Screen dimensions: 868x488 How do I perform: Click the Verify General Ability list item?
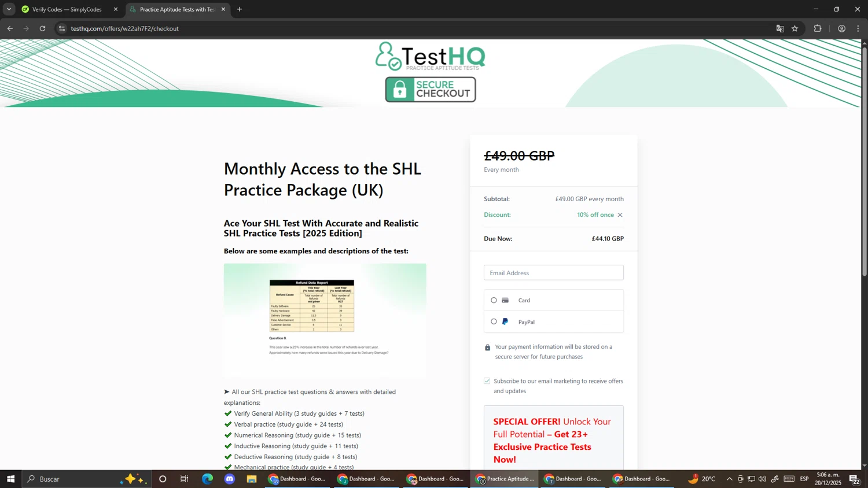[x=299, y=413]
